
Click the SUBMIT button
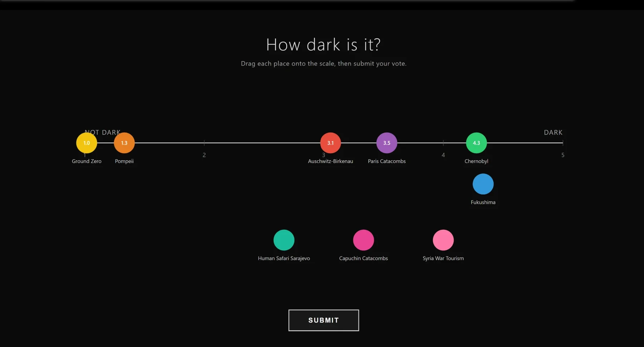(323, 320)
